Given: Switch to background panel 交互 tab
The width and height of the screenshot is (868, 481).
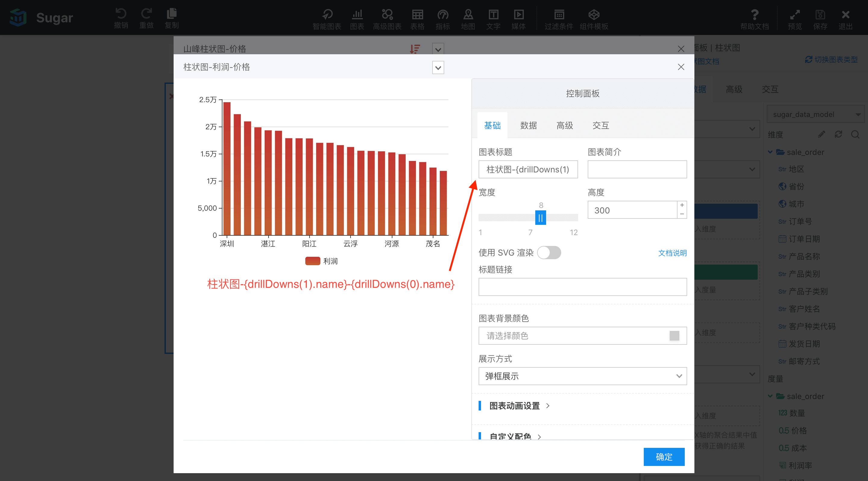Looking at the screenshot, I should pos(770,89).
